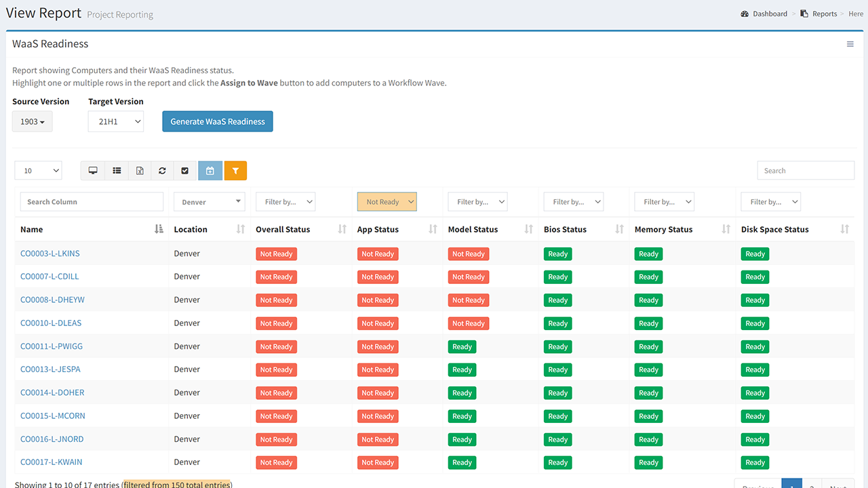Navigate to Reports in the breadcrumb
The image size is (868, 488).
coord(825,13)
